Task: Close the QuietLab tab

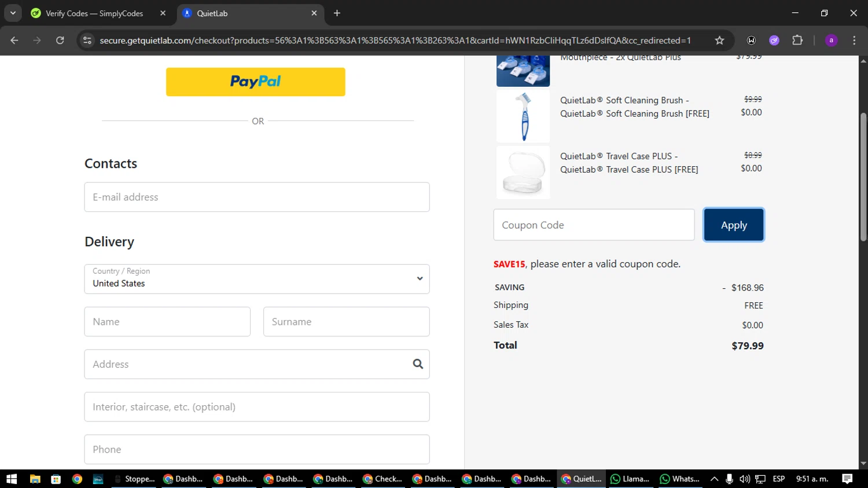Action: (x=314, y=13)
